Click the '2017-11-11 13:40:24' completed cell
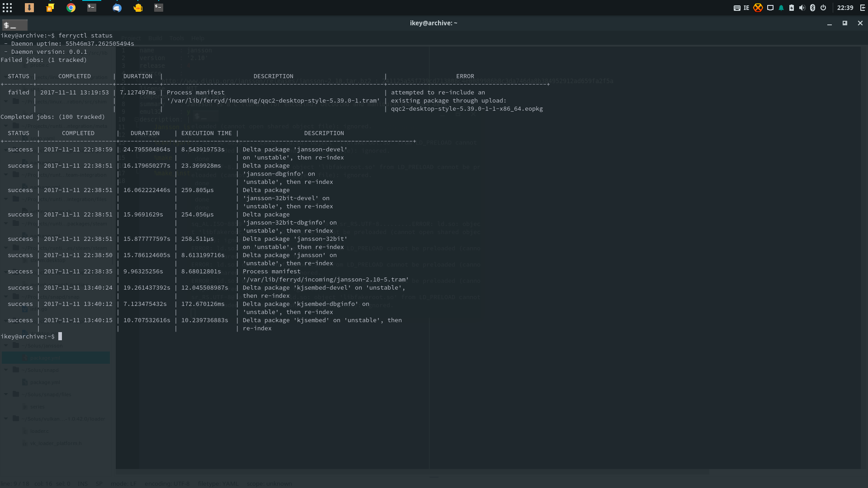The height and width of the screenshot is (488, 868). (x=78, y=288)
